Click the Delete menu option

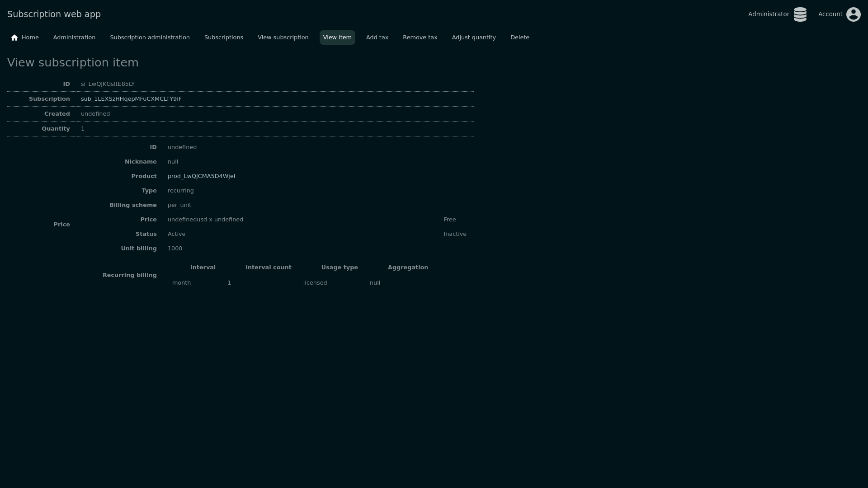point(519,38)
